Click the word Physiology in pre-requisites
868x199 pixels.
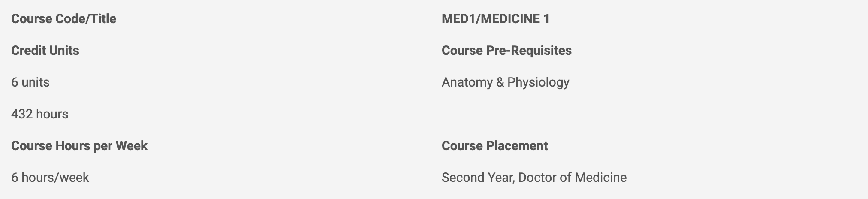tap(538, 82)
